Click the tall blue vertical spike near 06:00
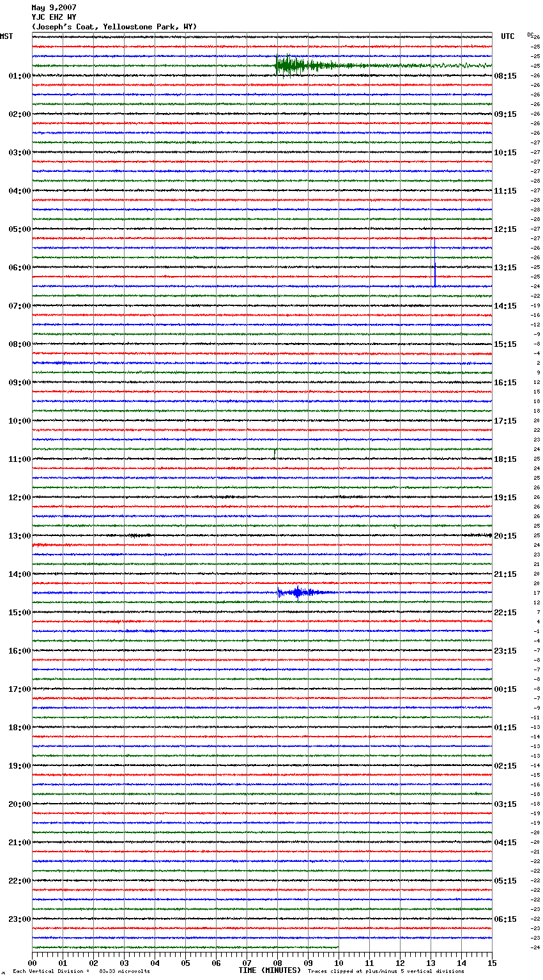This screenshot has height=980, width=543. [434, 262]
